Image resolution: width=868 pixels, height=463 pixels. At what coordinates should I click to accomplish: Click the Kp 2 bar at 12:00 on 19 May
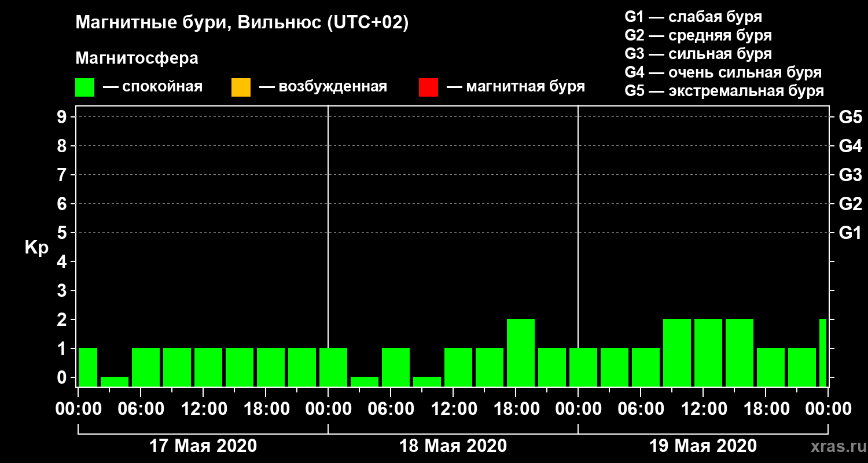coord(708,352)
